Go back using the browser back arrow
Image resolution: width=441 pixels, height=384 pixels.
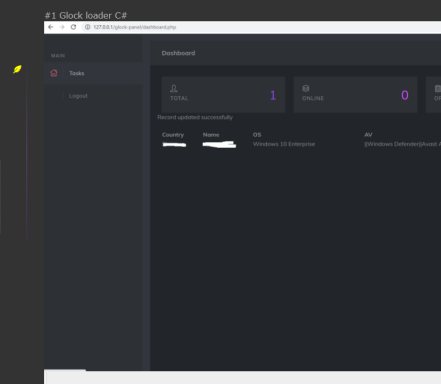click(x=50, y=27)
